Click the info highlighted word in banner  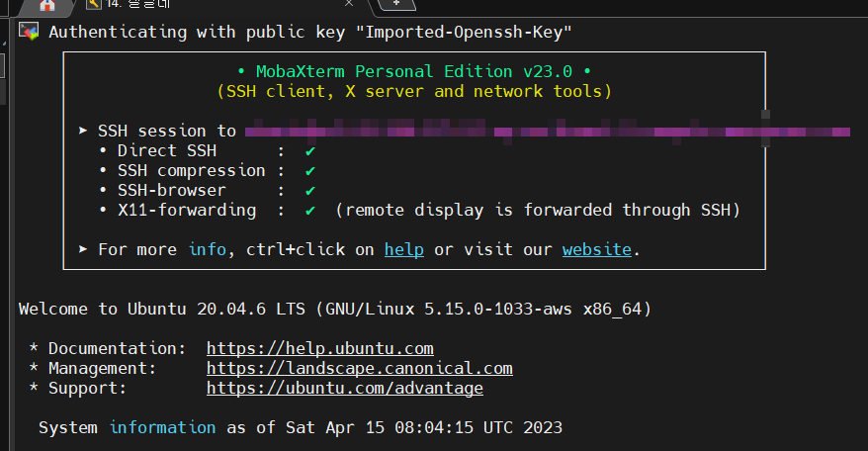click(208, 250)
